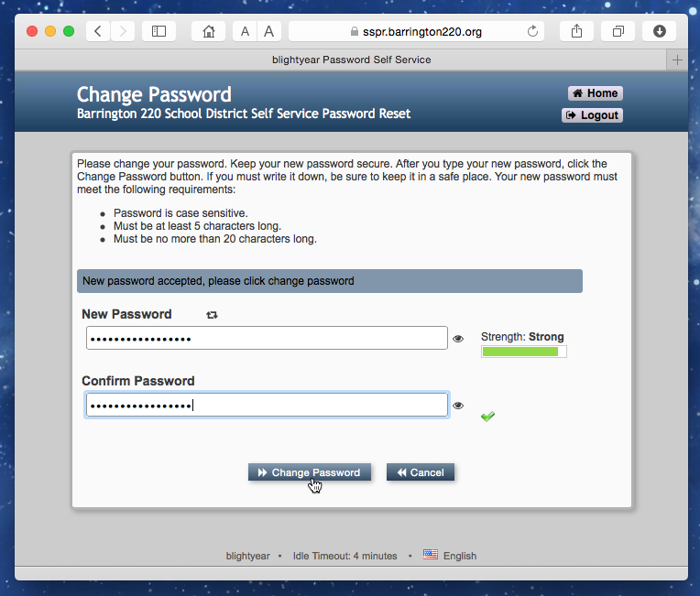The width and height of the screenshot is (700, 596).
Task: Click the green full-screen window button
Action: tap(69, 31)
